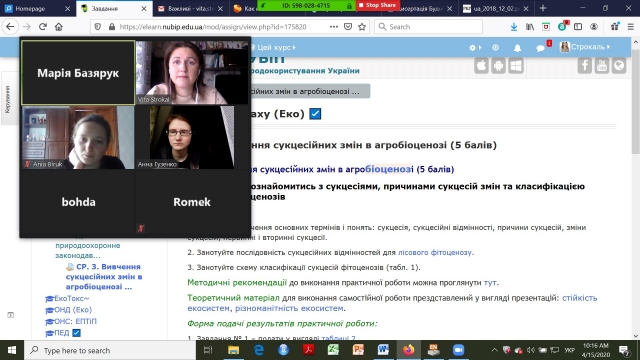The height and width of the screenshot is (360, 640).
Task: Open the Строкаль user menu
Action: click(585, 47)
